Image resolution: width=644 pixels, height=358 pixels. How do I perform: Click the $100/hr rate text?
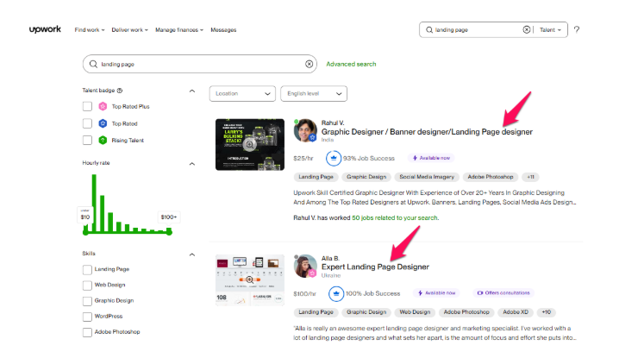click(304, 294)
